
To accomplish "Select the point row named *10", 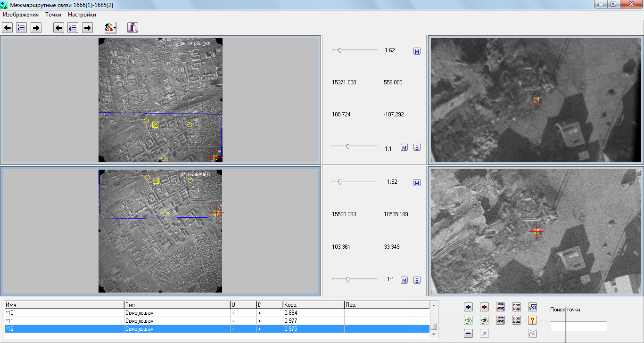I will click(217, 313).
